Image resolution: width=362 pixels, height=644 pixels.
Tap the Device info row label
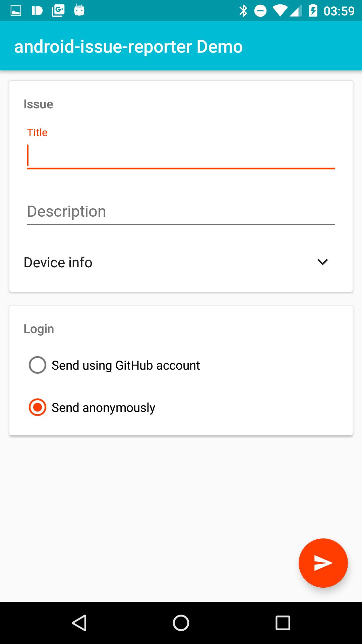point(58,262)
